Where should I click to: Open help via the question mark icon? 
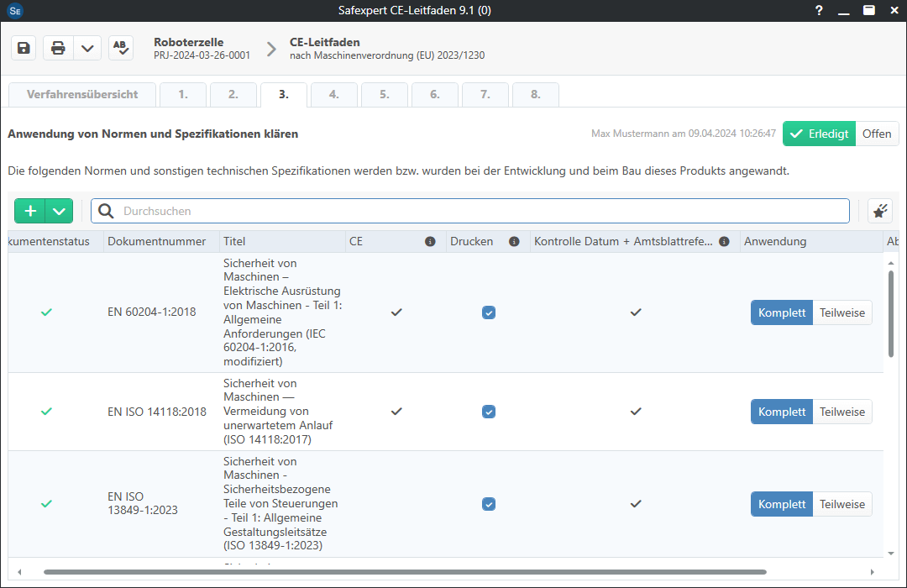[819, 11]
